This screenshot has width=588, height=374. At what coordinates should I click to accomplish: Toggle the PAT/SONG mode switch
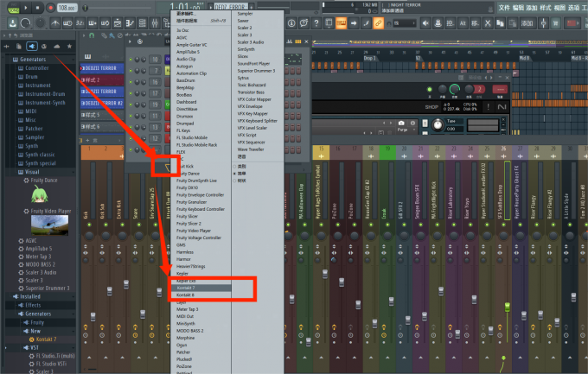coord(14,7)
